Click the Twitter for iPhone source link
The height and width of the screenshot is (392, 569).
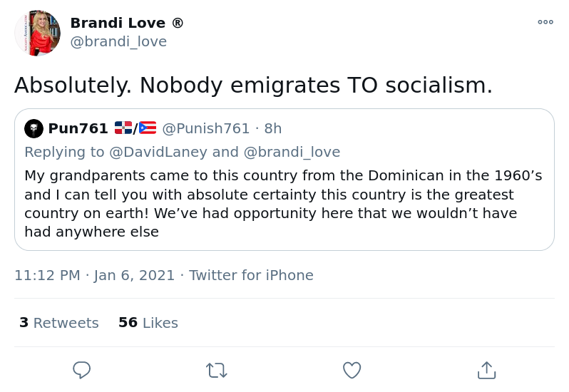pos(251,275)
